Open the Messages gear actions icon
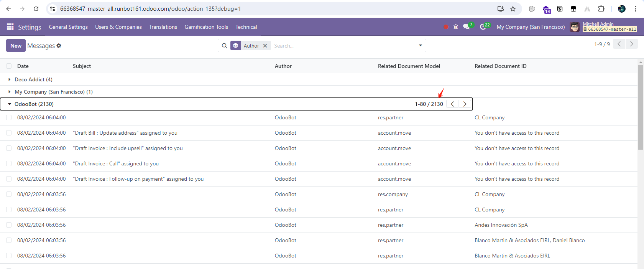Viewport: 644px width, 269px height. 59,46
